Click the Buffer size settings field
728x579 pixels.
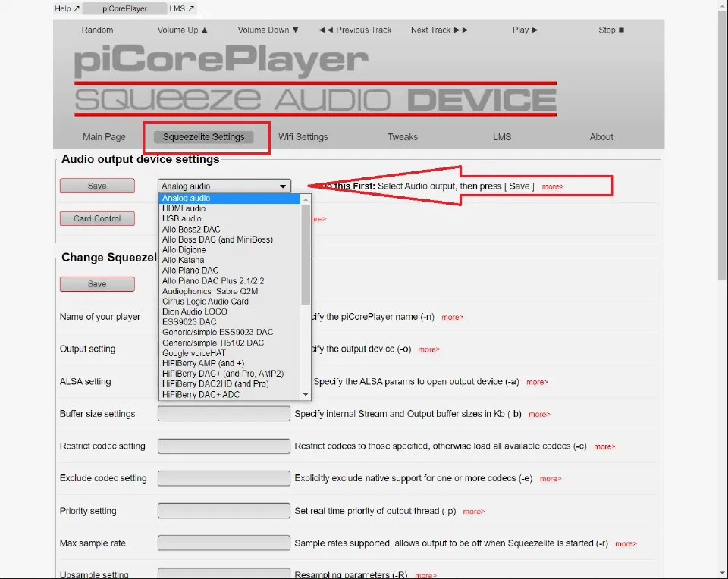224,413
